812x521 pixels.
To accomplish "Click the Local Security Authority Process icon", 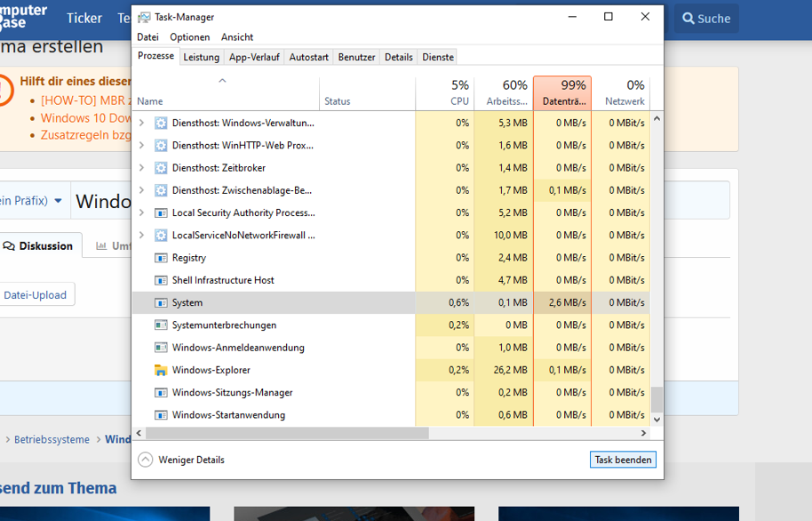I will [161, 213].
